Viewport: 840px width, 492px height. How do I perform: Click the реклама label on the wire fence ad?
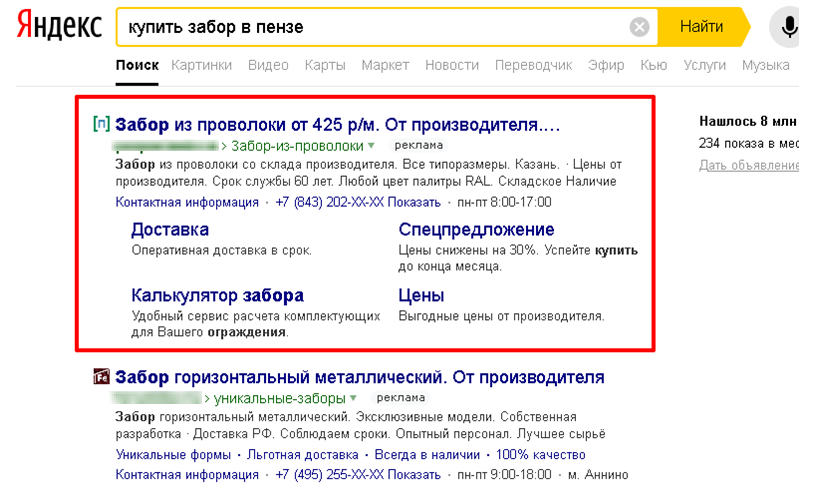pyautogui.click(x=419, y=145)
